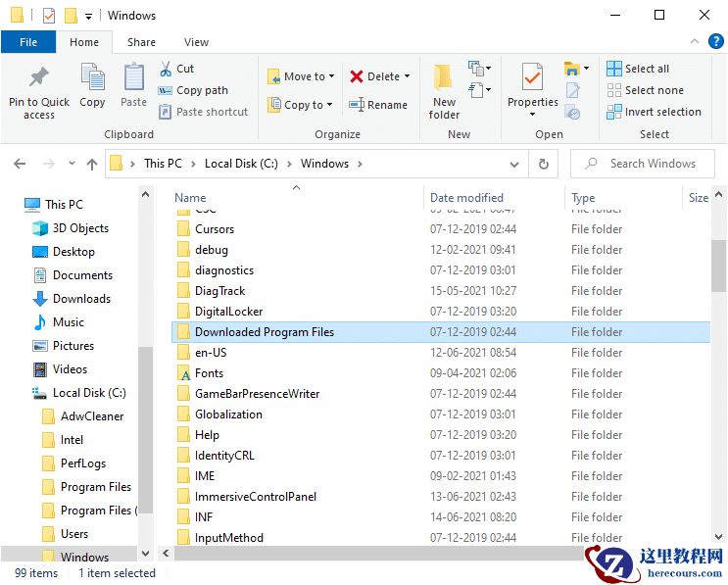The height and width of the screenshot is (585, 728).
Task: Select the ImmersiveControlPanel folder
Action: tap(440, 497)
